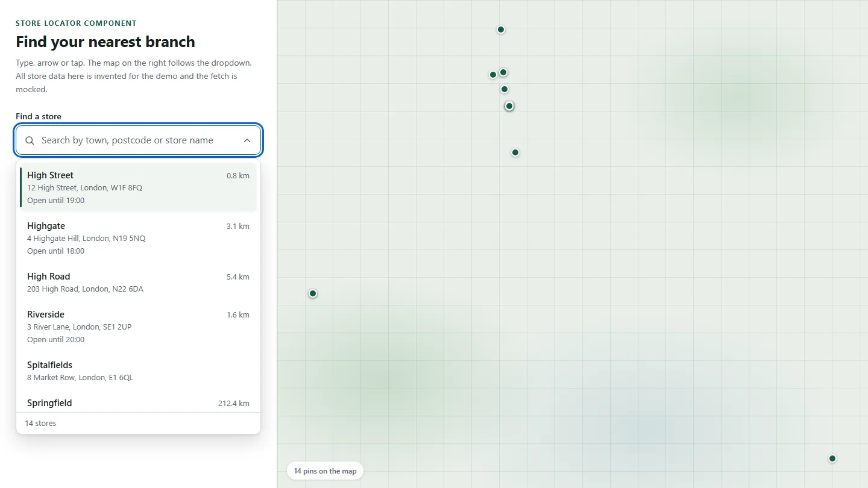Choose the Highgate store option
The width and height of the screenshot is (868, 488).
point(139,238)
